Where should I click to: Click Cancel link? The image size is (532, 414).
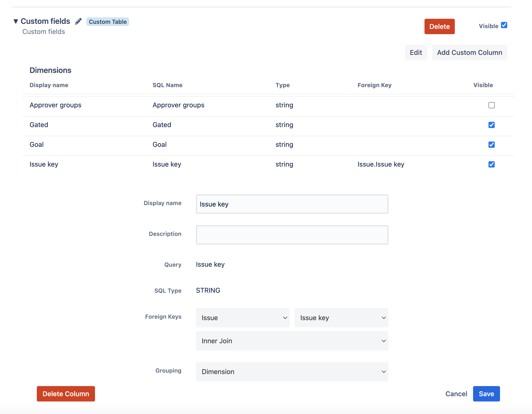pyautogui.click(x=456, y=394)
